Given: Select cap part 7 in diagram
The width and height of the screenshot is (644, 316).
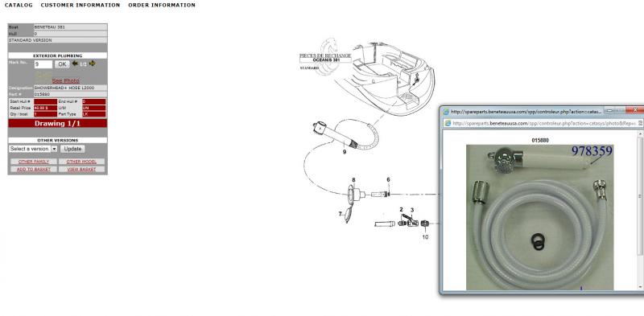Looking at the screenshot, I should [348, 215].
